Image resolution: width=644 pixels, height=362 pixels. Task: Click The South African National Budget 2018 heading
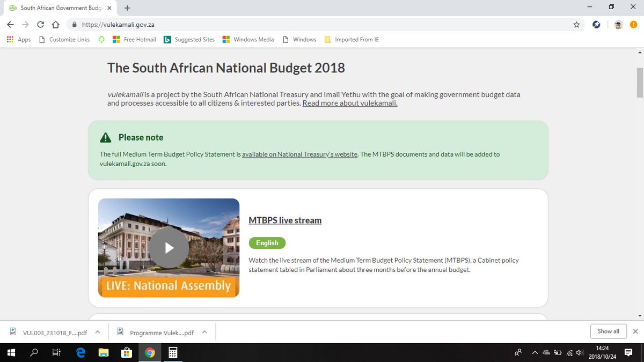click(x=226, y=68)
